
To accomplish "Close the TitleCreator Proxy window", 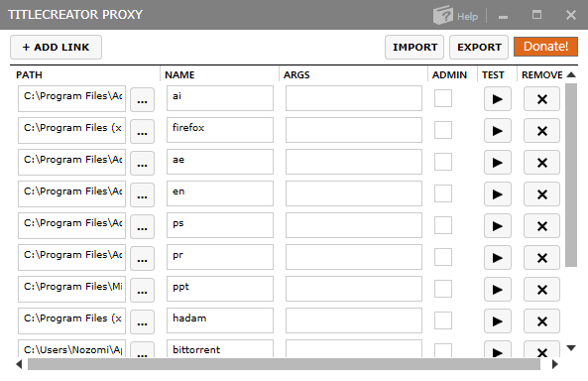I will pyautogui.click(x=571, y=15).
